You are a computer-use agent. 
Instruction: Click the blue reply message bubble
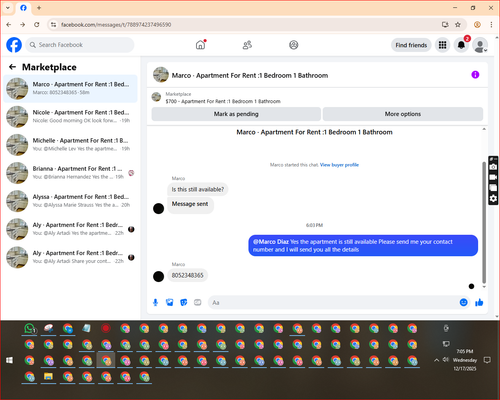coord(363,246)
